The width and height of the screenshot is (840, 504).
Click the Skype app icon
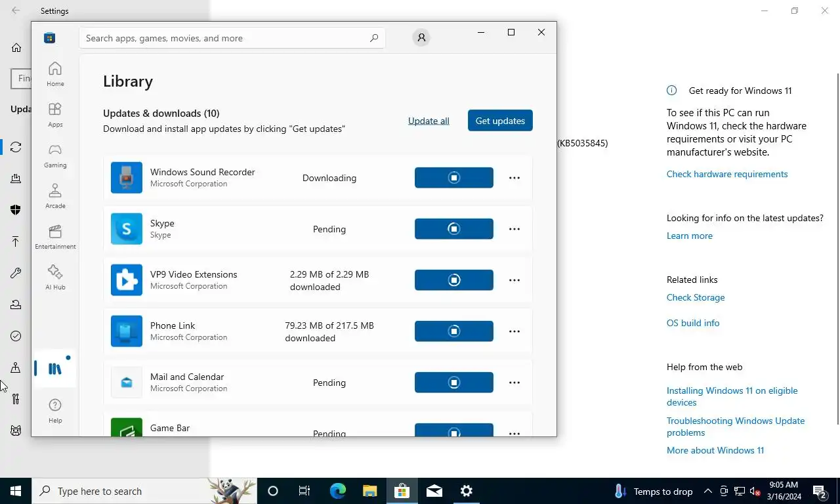pyautogui.click(x=127, y=229)
